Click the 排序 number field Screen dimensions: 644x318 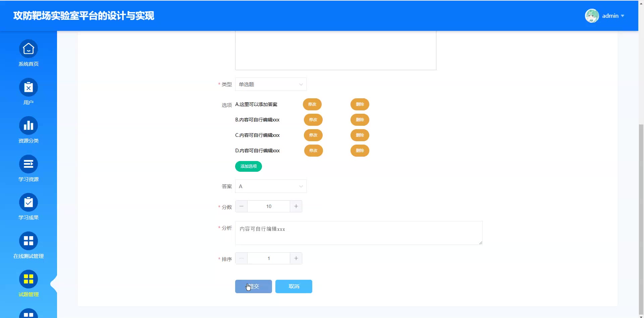(x=269, y=258)
